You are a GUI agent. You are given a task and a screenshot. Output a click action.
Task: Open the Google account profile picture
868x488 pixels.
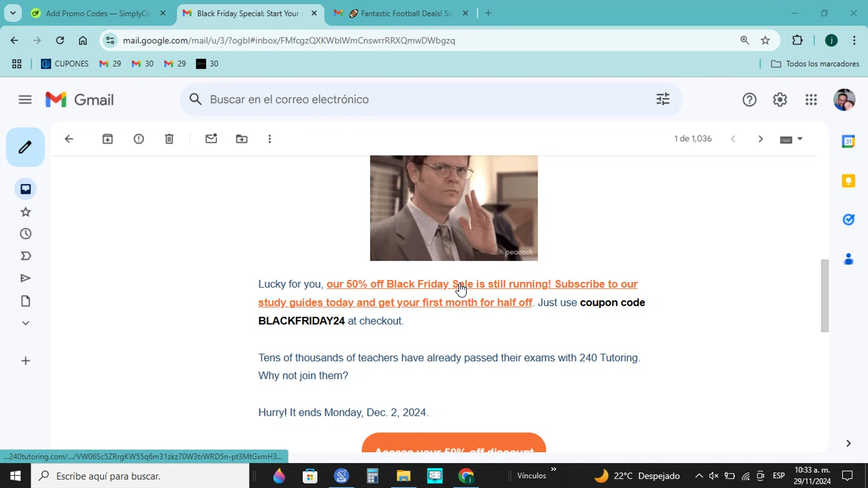pyautogui.click(x=844, y=100)
